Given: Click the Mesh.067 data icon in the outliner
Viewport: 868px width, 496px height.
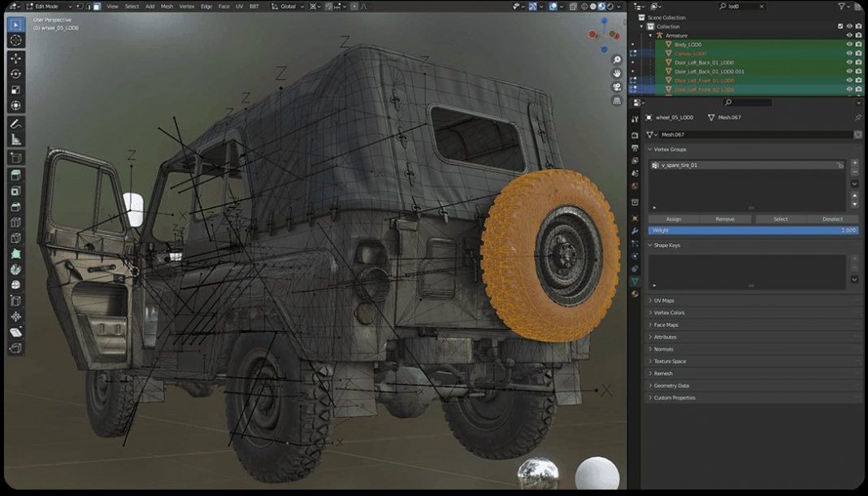Looking at the screenshot, I should [712, 117].
